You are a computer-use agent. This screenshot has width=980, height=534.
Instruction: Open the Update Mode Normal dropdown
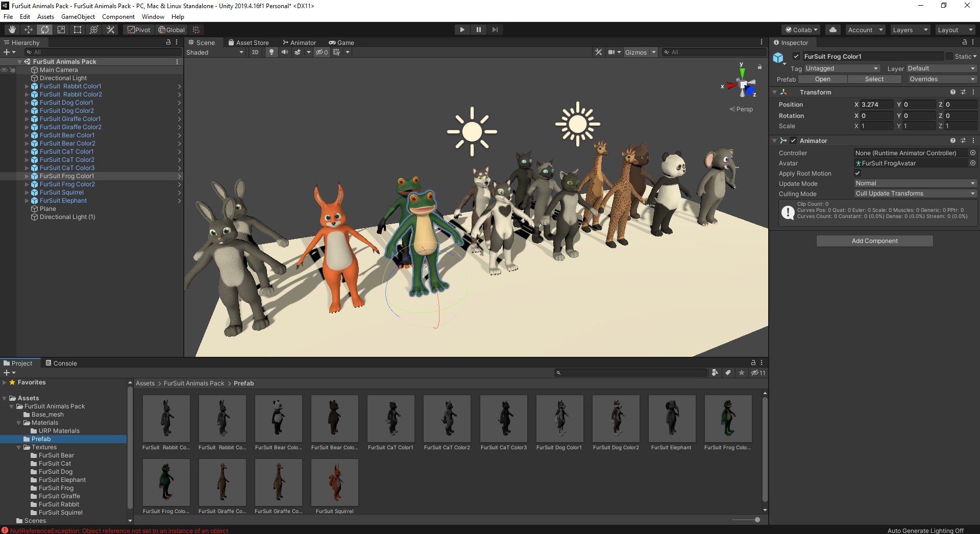pyautogui.click(x=915, y=183)
